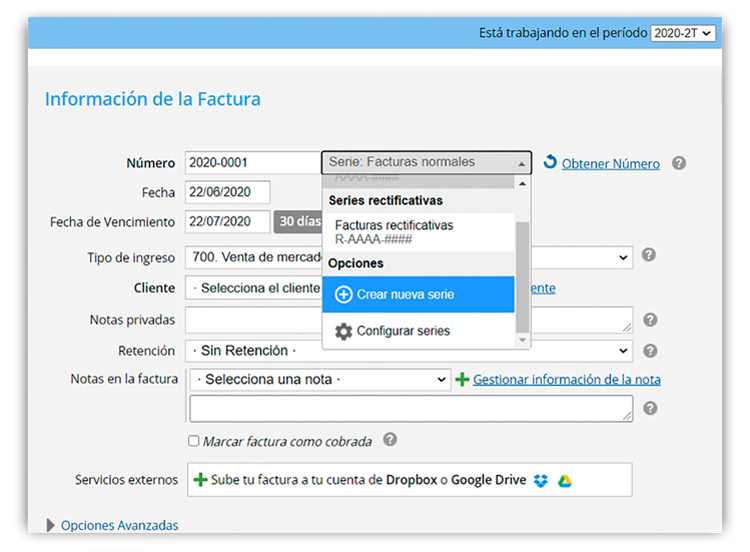
Task: Tick Marcar factura como cobrada checkbox
Action: coord(193,441)
